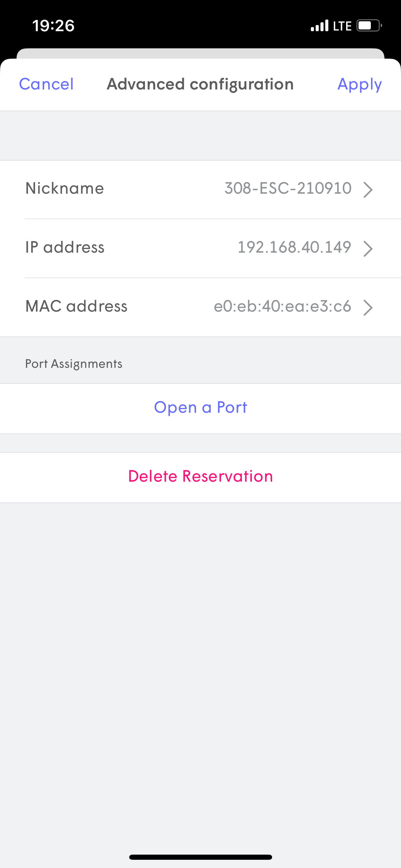Tap the battery icon in status bar
The height and width of the screenshot is (868, 401).
(369, 26)
